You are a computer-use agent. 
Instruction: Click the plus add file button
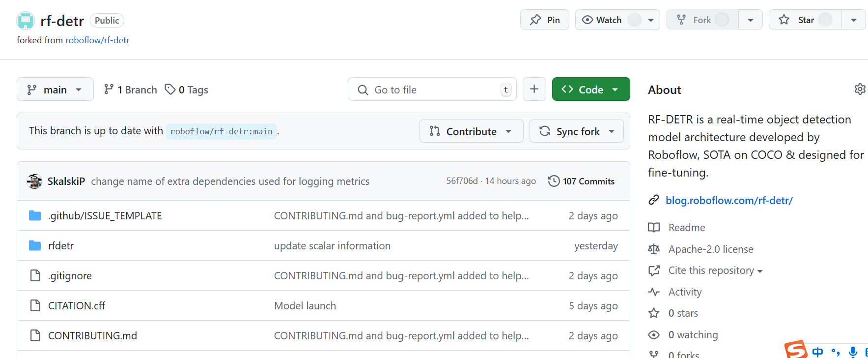[534, 89]
